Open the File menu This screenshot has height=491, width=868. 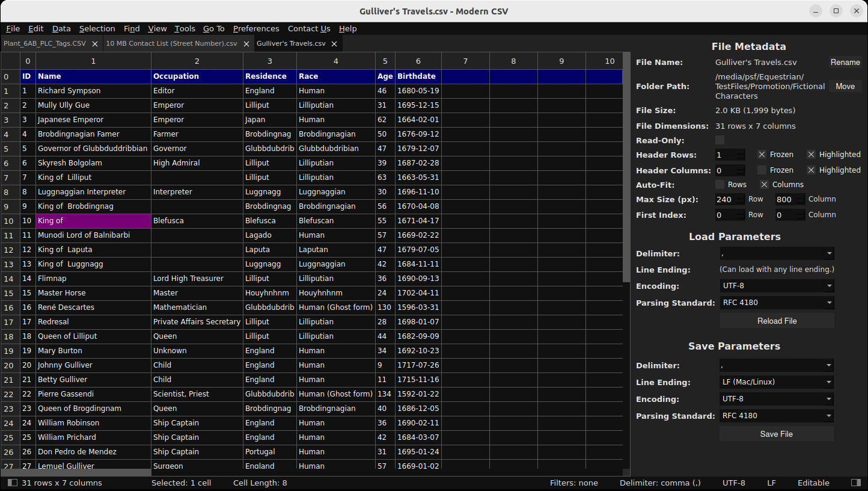pos(13,29)
